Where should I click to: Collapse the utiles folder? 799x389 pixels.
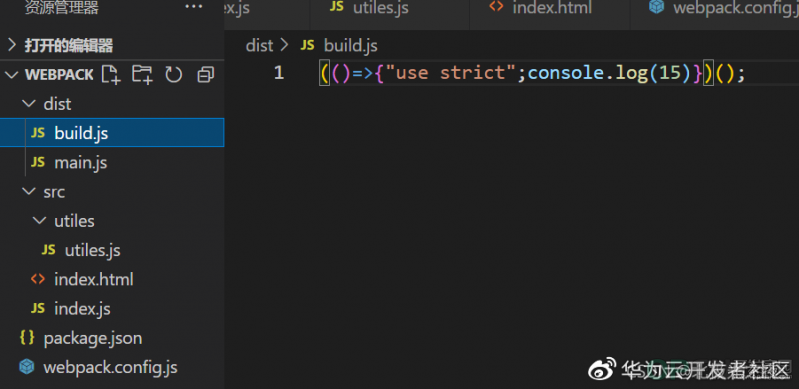39,221
